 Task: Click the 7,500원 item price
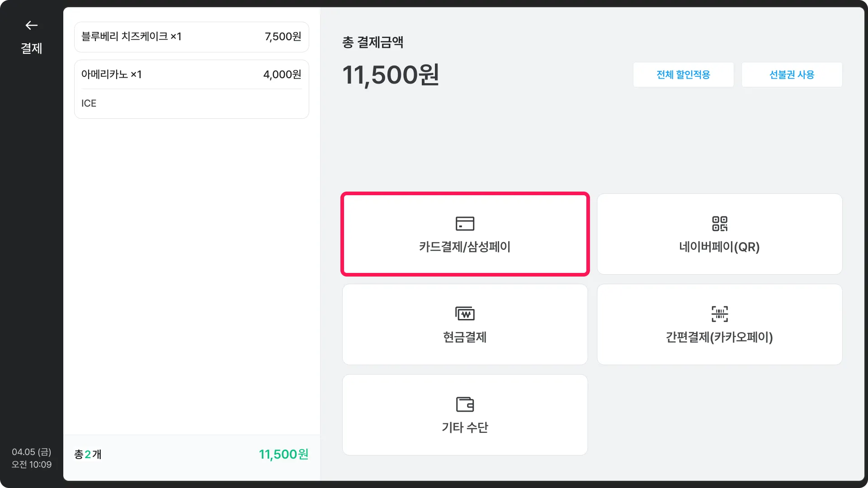[x=283, y=37]
